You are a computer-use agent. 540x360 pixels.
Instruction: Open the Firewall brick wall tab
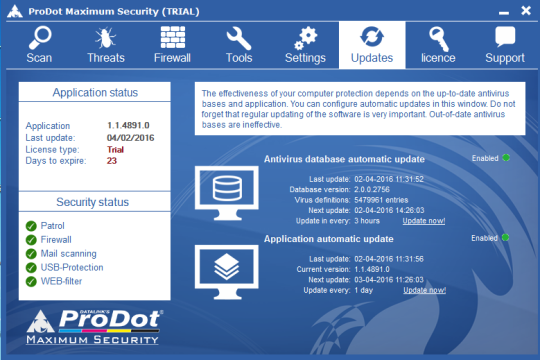click(x=172, y=45)
